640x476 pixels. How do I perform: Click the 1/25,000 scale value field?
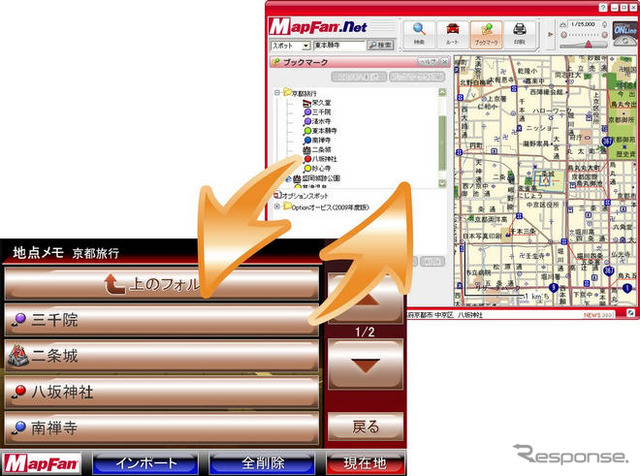(584, 24)
